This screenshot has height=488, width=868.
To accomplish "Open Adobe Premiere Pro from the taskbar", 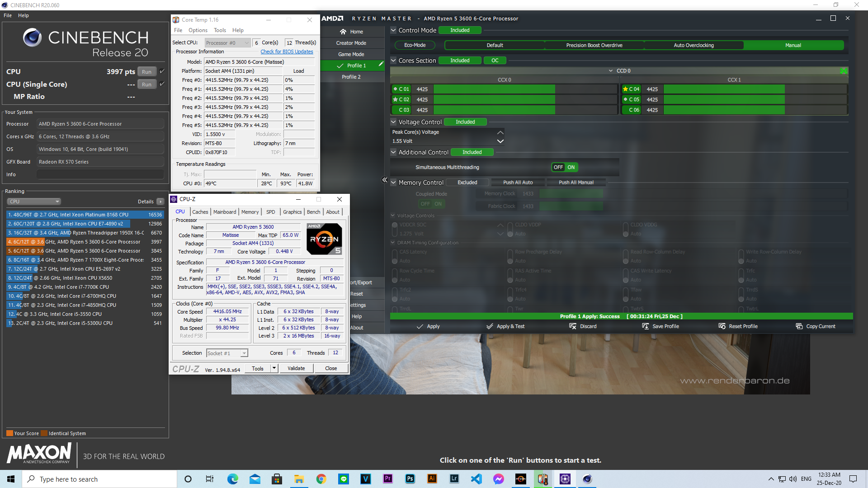I will tap(388, 479).
